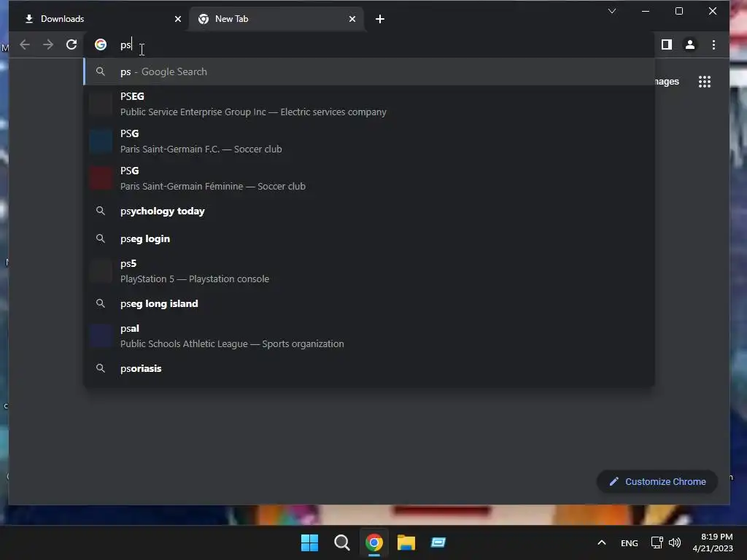This screenshot has width=747, height=560.
Task: Open the blue app icon in taskbar
Action: [x=438, y=542]
